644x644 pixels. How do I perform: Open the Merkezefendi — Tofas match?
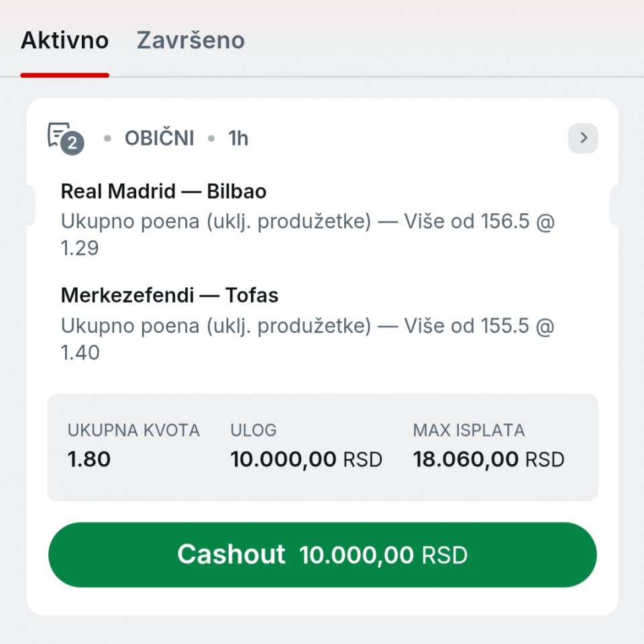(x=170, y=295)
